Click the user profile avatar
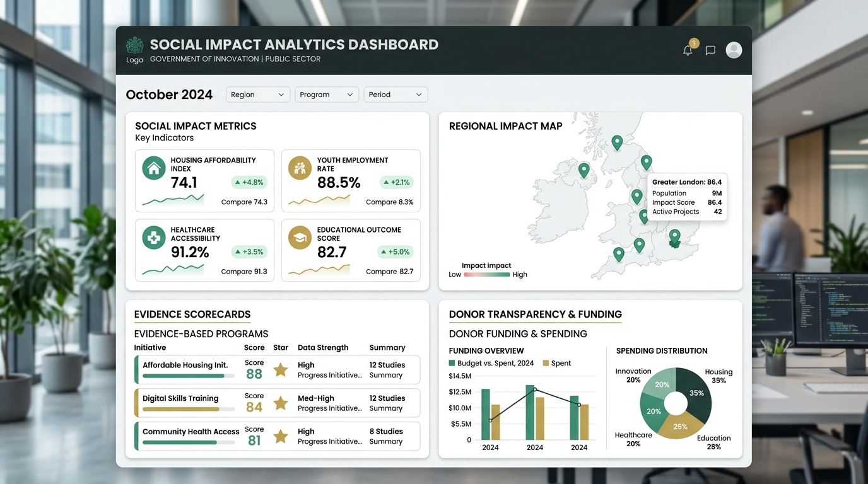The height and width of the screenshot is (484, 868). [734, 50]
